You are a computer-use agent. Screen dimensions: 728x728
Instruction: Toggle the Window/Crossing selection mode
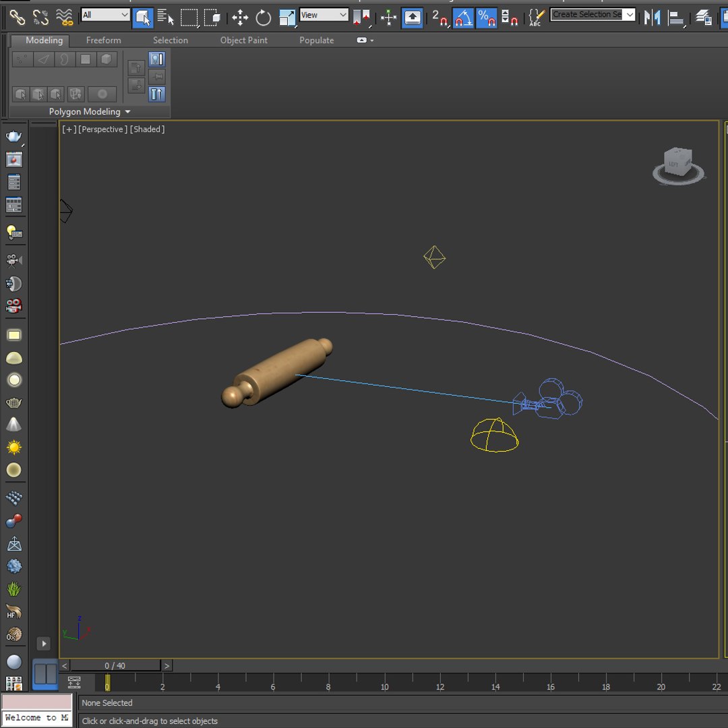[212, 18]
